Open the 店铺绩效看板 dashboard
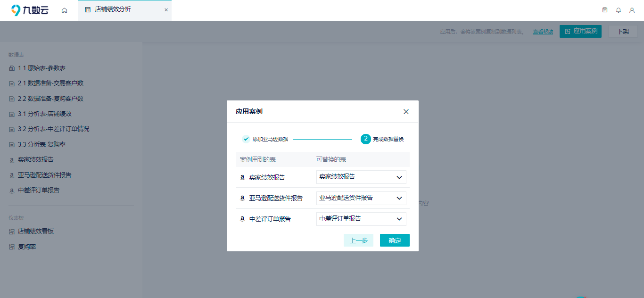The image size is (644, 298). (x=36, y=231)
